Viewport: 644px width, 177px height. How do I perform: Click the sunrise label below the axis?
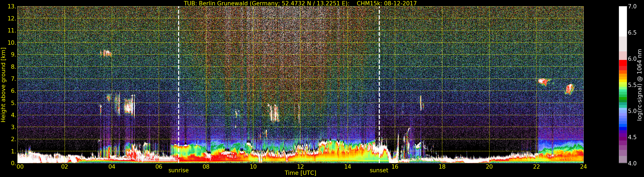point(178,171)
